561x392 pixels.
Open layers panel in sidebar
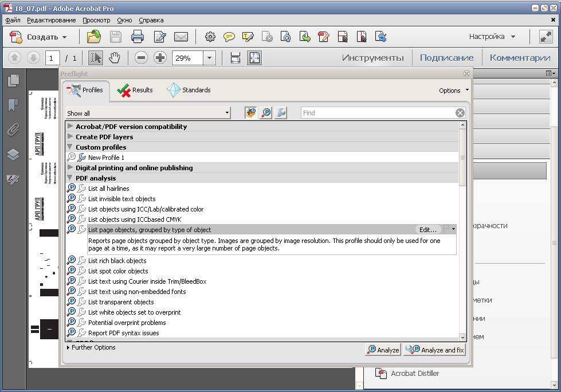point(13,155)
